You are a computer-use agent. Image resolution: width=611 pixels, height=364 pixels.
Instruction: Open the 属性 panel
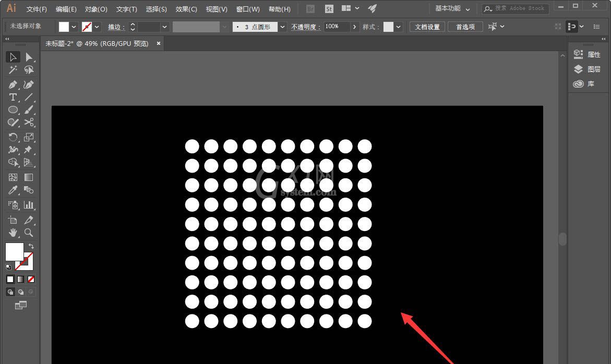click(587, 55)
